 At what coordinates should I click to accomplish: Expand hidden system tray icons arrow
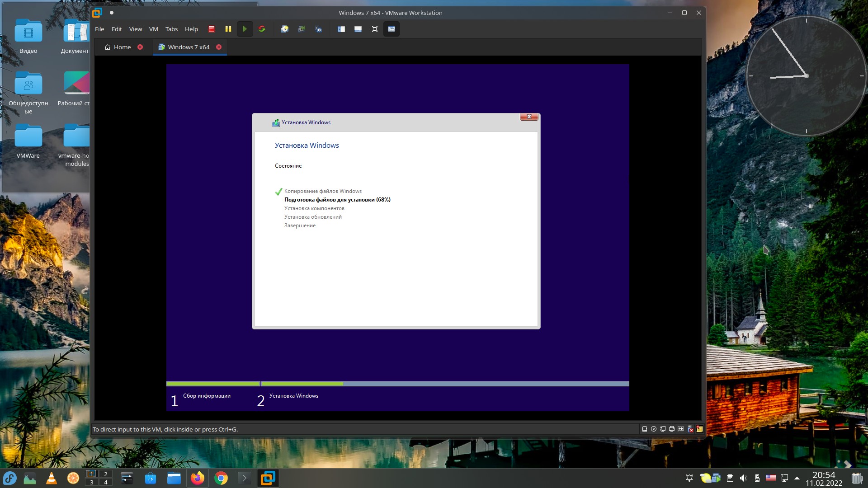click(797, 478)
